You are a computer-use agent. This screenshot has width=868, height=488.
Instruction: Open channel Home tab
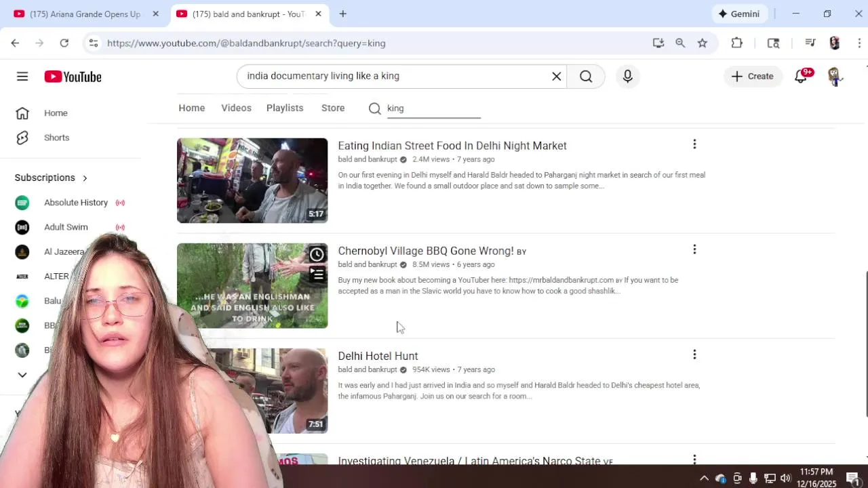pyautogui.click(x=192, y=108)
